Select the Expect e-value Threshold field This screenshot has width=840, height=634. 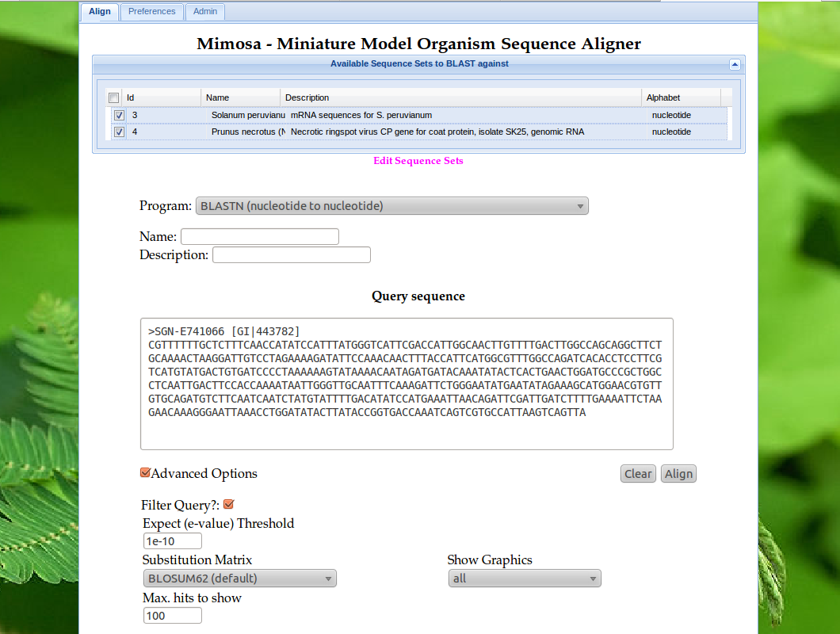(172, 540)
